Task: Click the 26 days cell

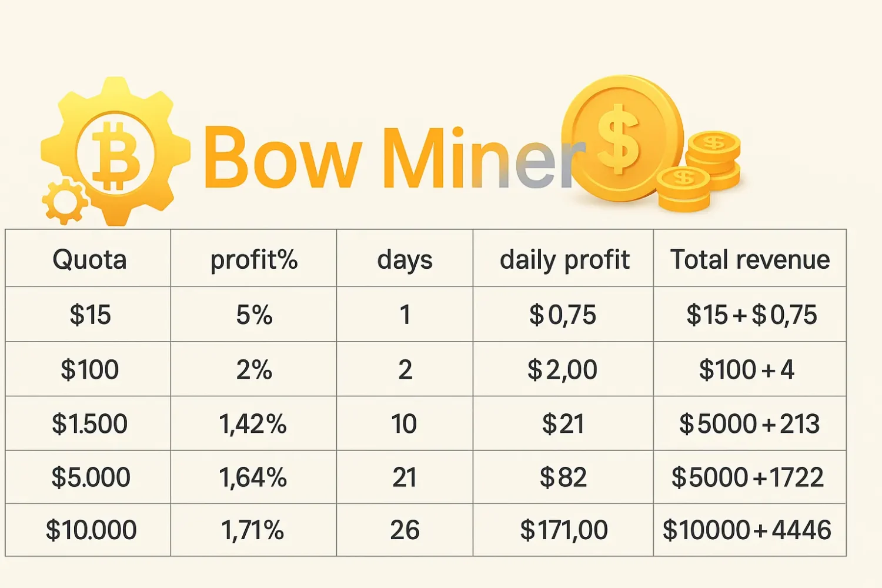Action: [x=405, y=530]
